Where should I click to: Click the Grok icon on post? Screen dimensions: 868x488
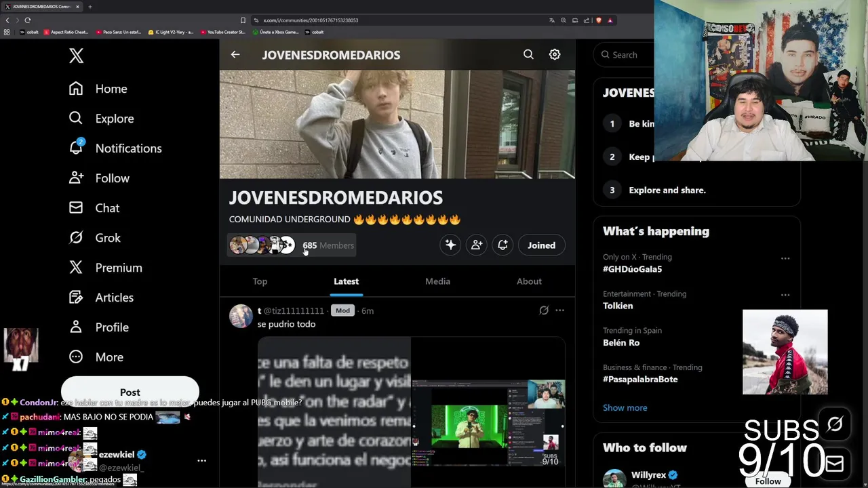tap(544, 310)
